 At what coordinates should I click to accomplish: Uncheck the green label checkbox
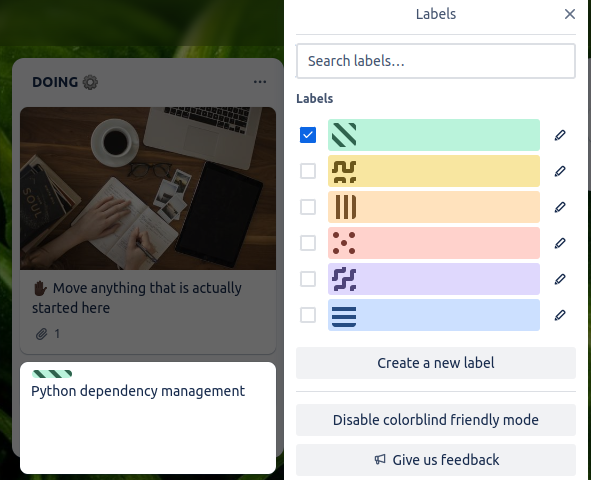308,135
